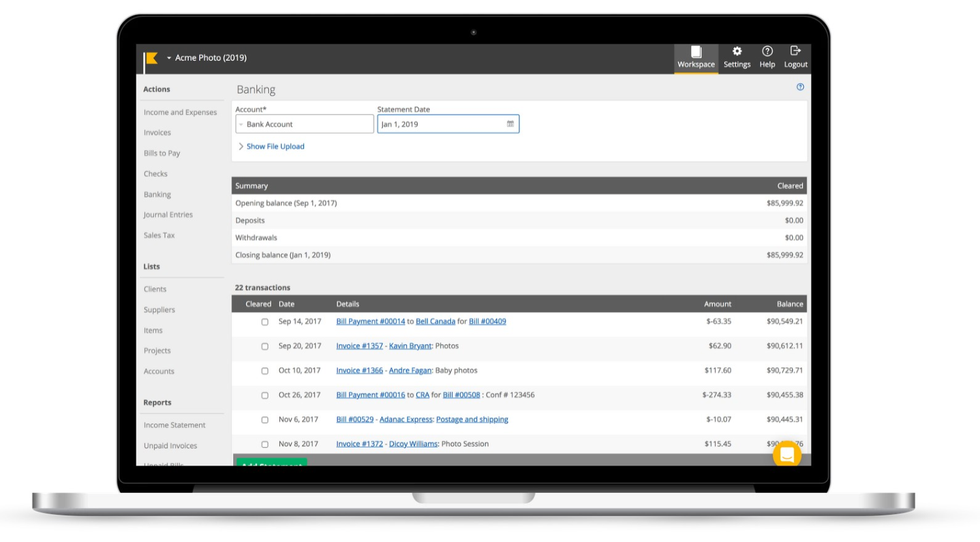
Task: Open Invoice #1366 link
Action: (360, 370)
